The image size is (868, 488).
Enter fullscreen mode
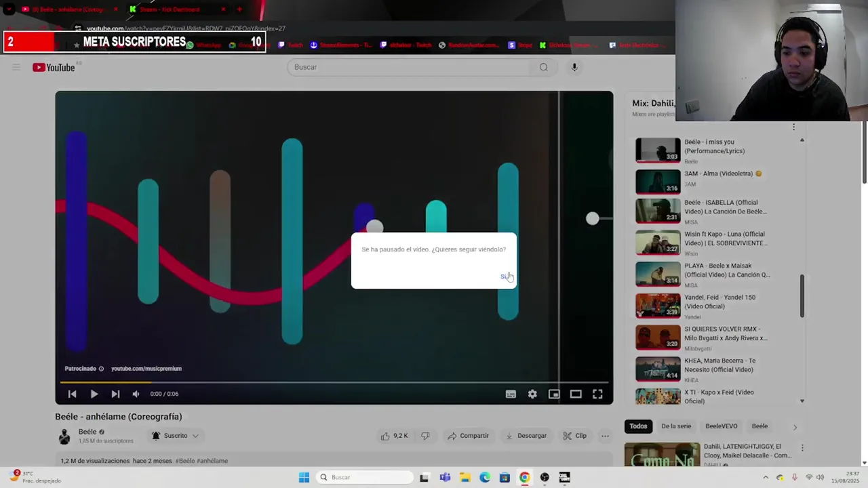597,394
